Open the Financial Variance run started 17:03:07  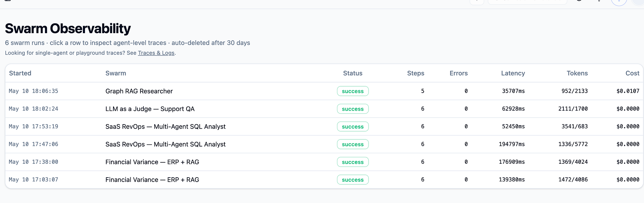(x=324, y=180)
